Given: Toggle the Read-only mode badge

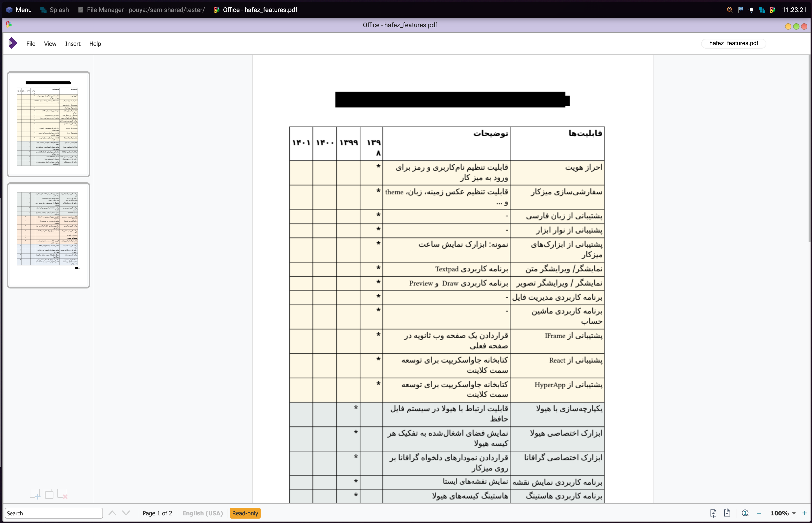Looking at the screenshot, I should [x=245, y=513].
